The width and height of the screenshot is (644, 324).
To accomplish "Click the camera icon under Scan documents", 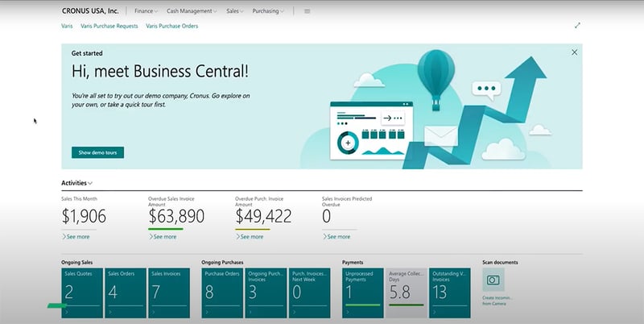I will click(493, 280).
